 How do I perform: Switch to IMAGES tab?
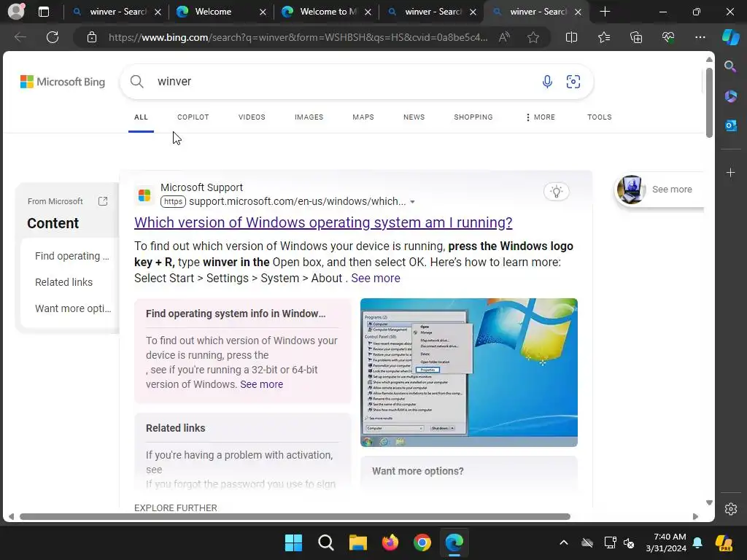[309, 117]
